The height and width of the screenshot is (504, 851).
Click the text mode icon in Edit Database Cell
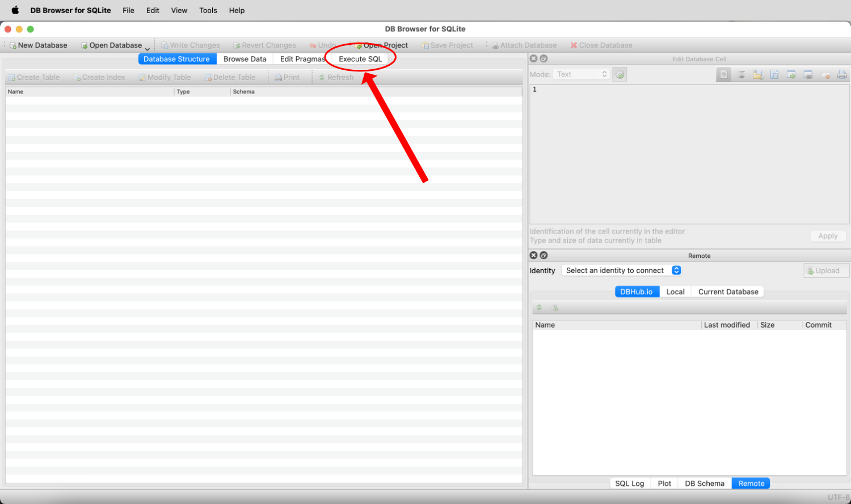click(x=724, y=75)
